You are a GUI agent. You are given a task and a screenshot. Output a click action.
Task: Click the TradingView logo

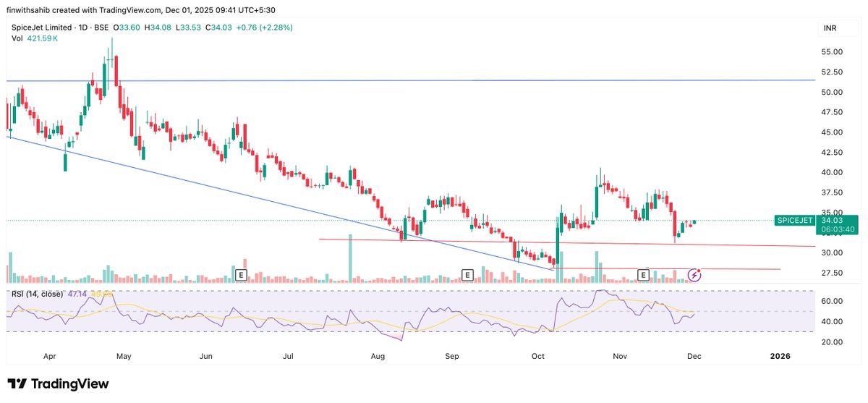click(58, 384)
